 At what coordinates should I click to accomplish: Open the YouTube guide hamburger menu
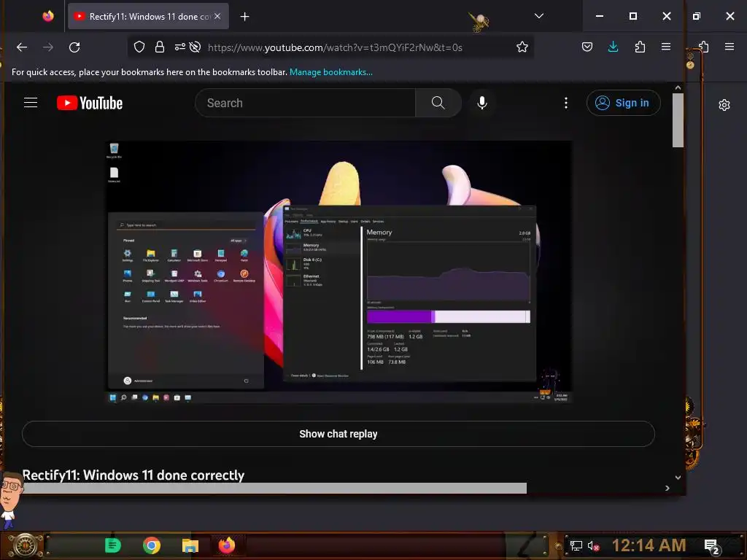tap(31, 103)
